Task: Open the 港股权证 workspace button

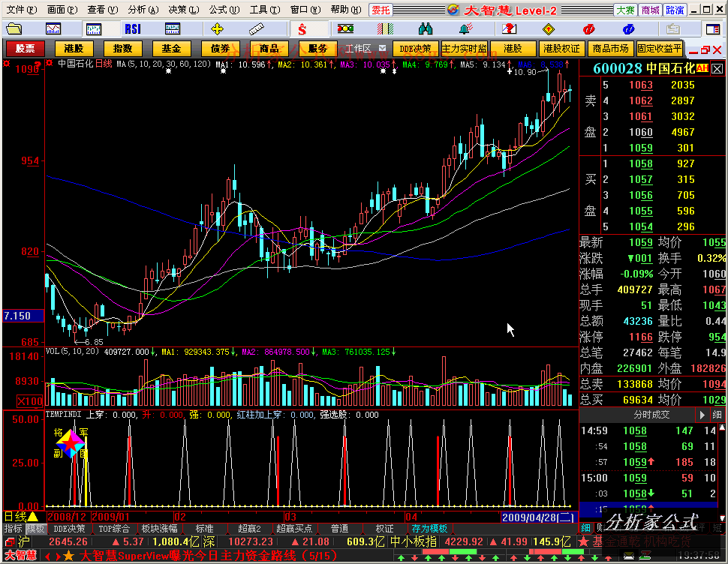Action: [x=561, y=48]
